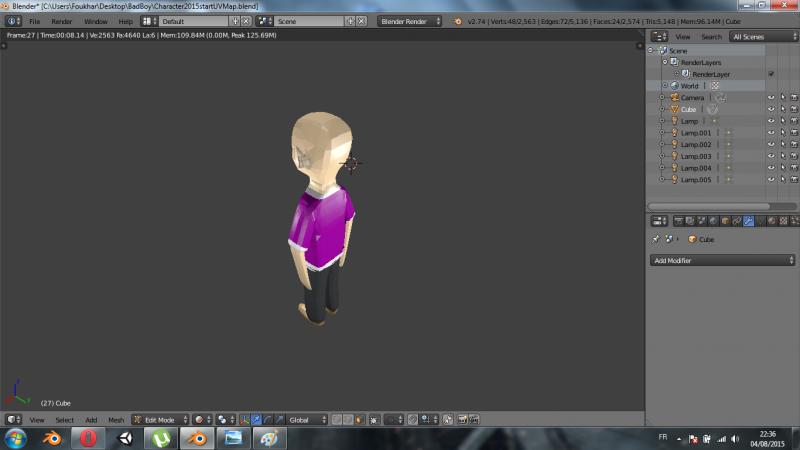Image resolution: width=800 pixels, height=450 pixels.
Task: Toggle visibility of Lamp.002 in the outliner
Action: point(771,145)
